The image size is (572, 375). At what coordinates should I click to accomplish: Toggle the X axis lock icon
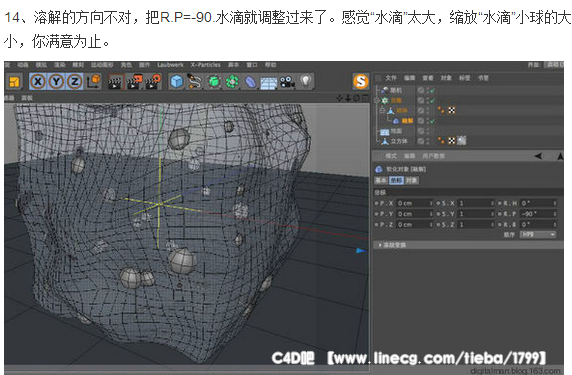(x=38, y=81)
